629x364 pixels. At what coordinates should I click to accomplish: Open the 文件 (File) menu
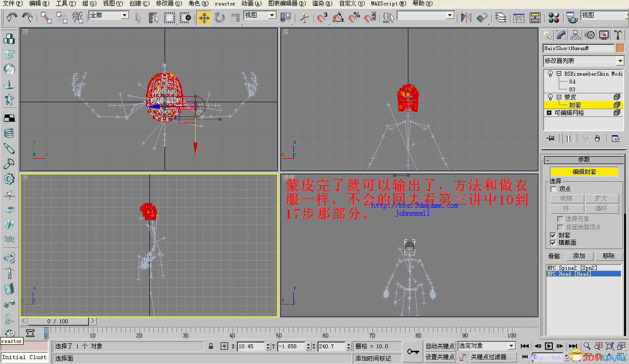(x=12, y=3)
